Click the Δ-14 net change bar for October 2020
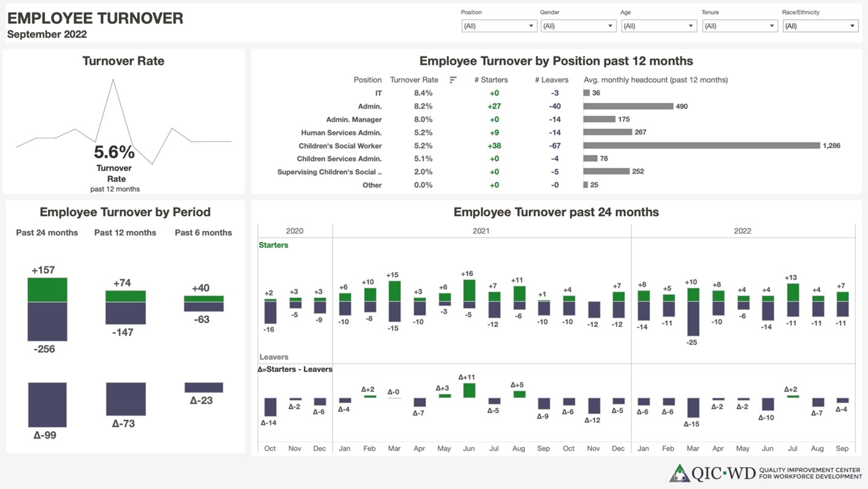 click(x=270, y=407)
